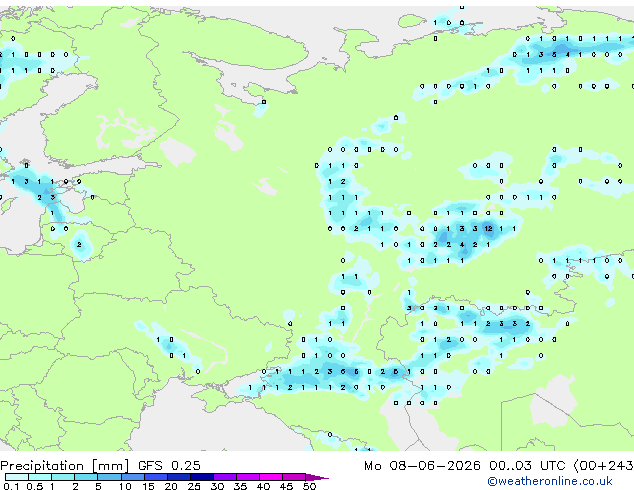Click the '50' legend scale number
This screenshot has height=490, width=634.
pos(310,486)
